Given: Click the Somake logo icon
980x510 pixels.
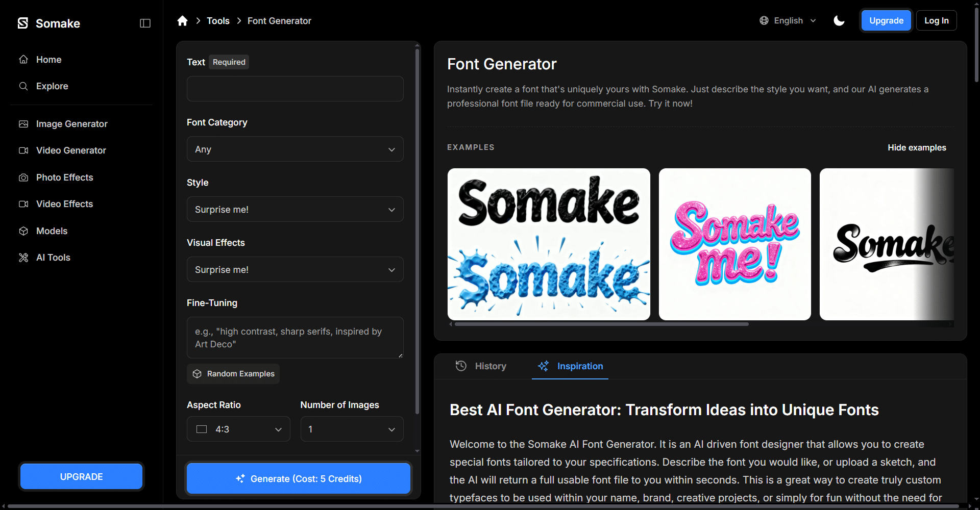Looking at the screenshot, I should coord(23,23).
